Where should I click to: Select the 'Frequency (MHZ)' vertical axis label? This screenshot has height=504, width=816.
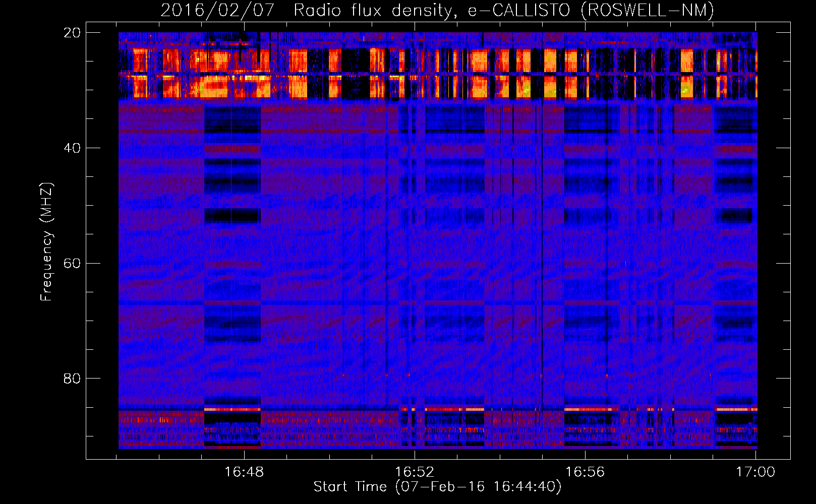[x=46, y=242]
